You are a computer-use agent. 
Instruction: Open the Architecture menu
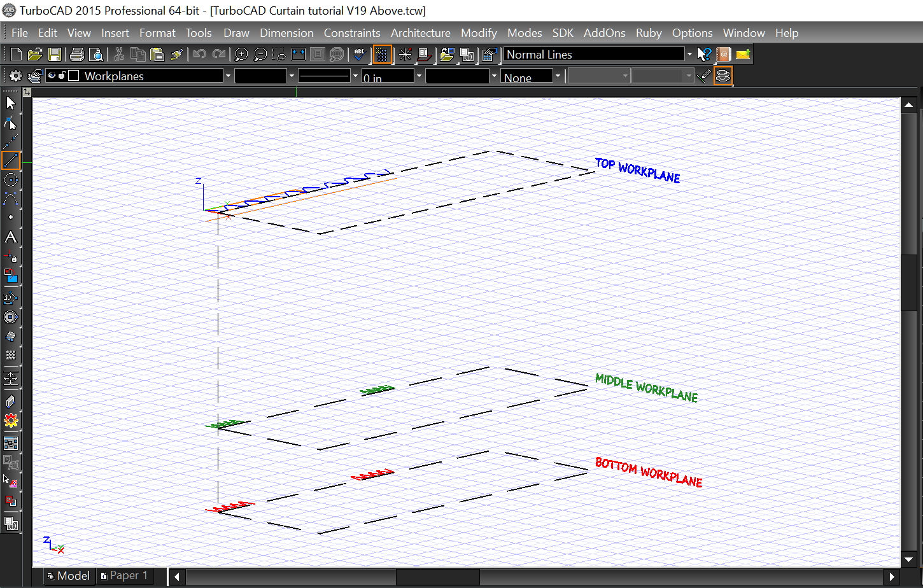pos(421,33)
